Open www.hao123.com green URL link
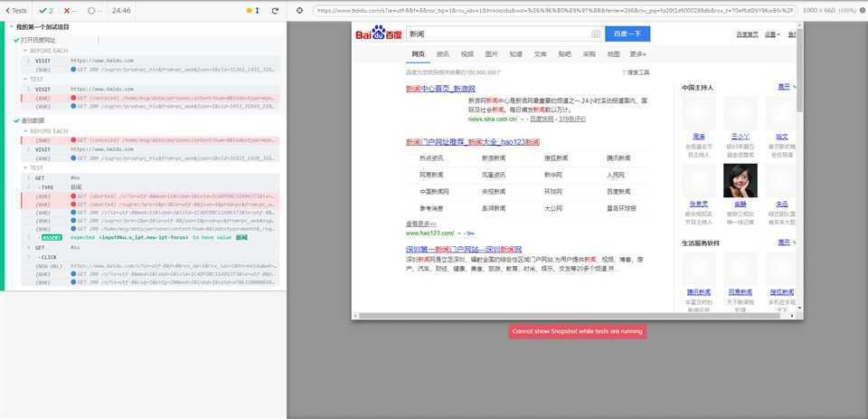The image size is (868, 419). point(429,233)
